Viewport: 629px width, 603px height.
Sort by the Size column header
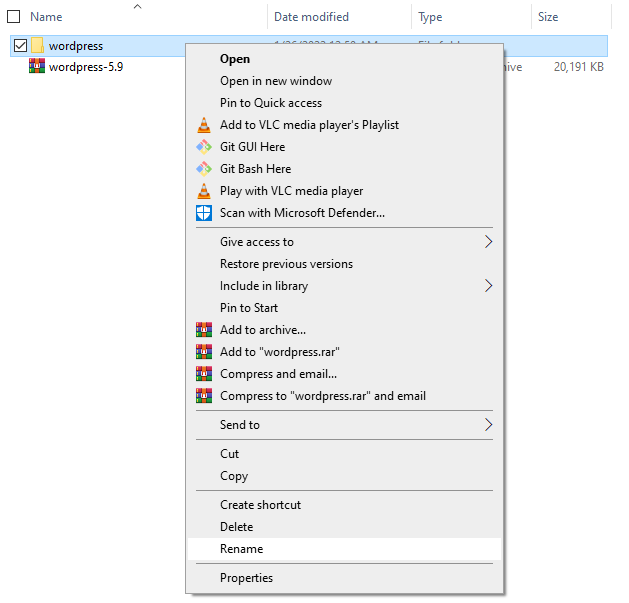548,17
